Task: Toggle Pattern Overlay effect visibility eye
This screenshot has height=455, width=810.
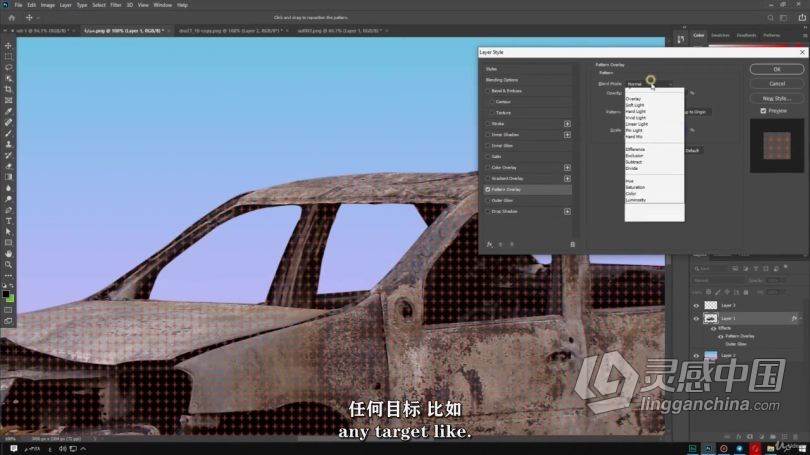Action: click(x=721, y=336)
